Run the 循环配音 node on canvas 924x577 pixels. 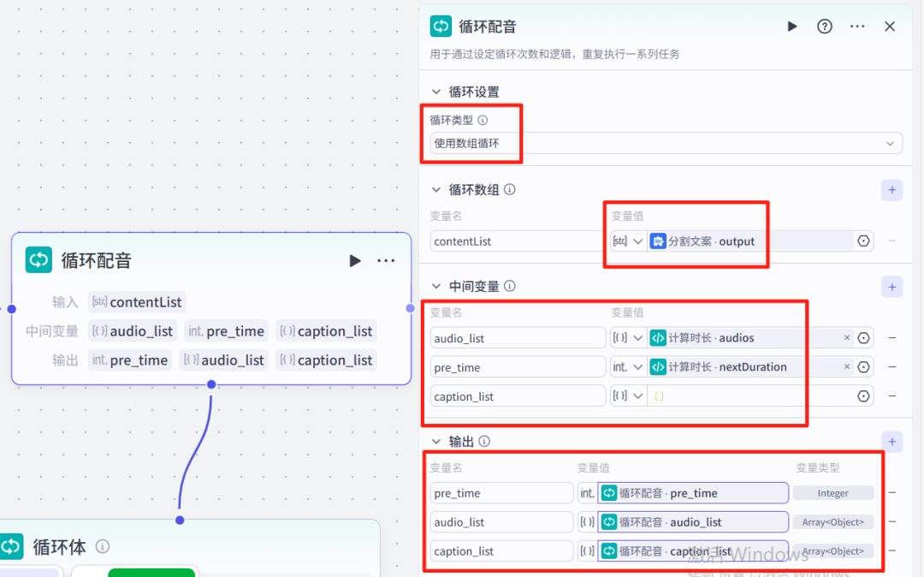(x=355, y=260)
